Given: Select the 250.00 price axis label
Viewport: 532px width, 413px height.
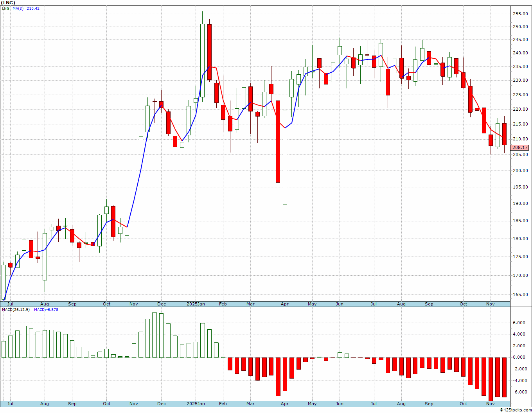Looking at the screenshot, I should 520,27.
